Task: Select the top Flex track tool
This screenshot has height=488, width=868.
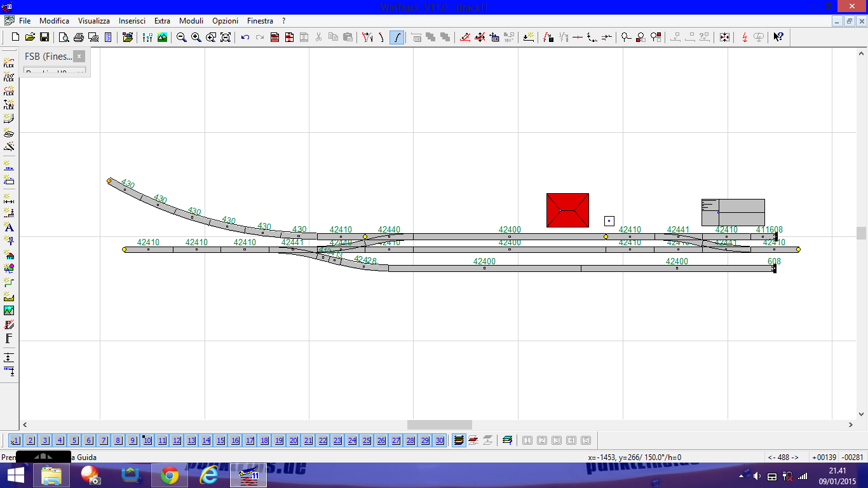Action: coord(9,63)
